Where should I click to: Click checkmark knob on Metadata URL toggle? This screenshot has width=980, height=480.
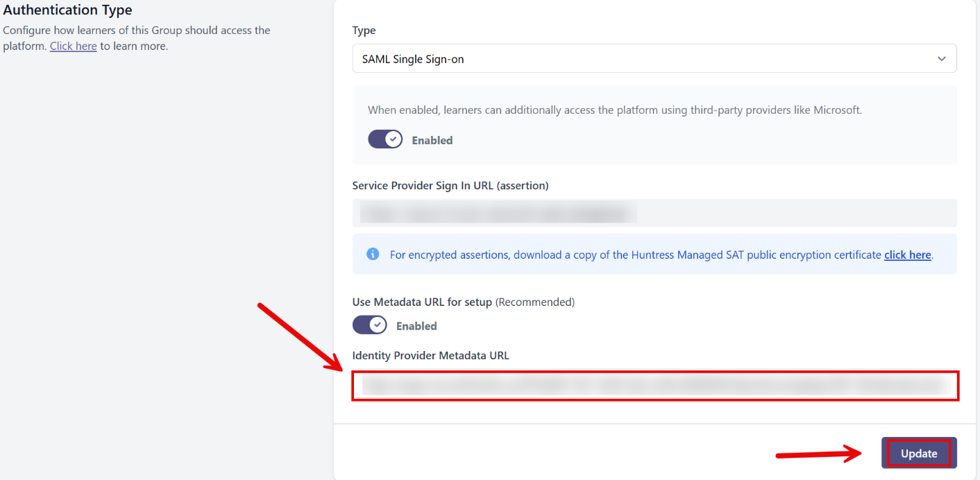tap(378, 325)
